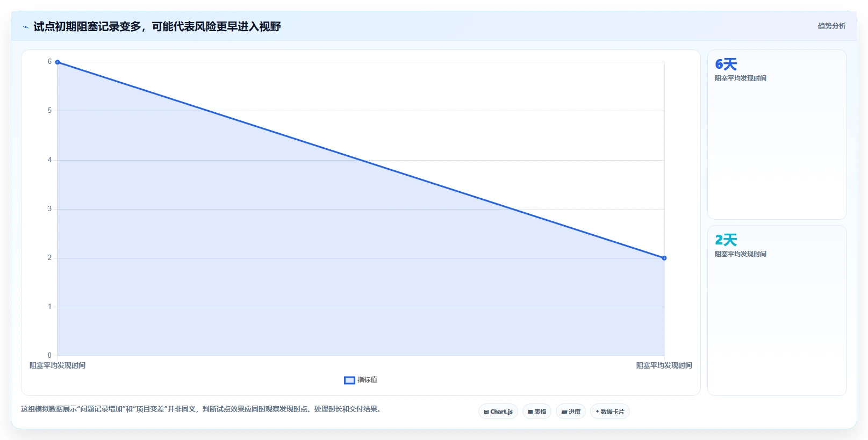Click the y-axis tick label 3
This screenshot has width=868, height=440.
[49, 209]
